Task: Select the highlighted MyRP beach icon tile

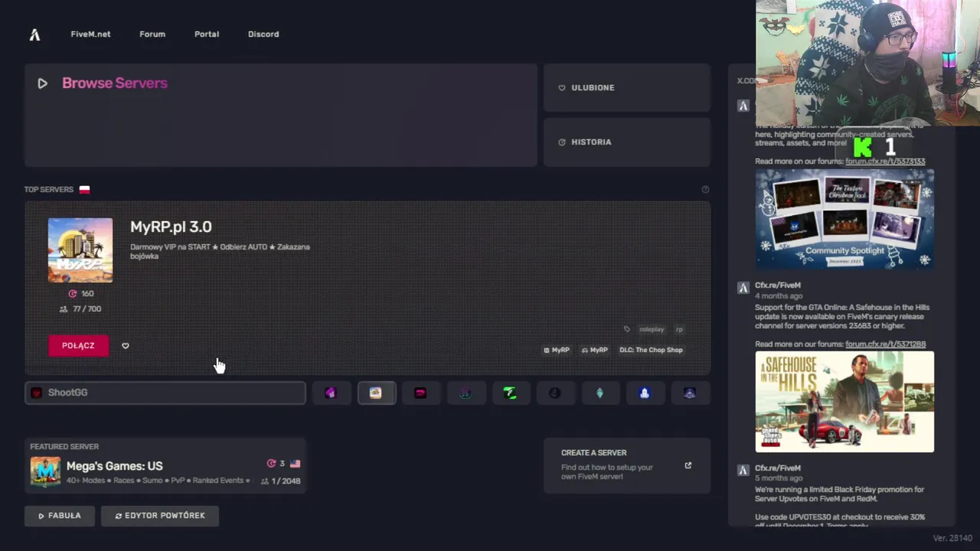Action: pos(376,393)
